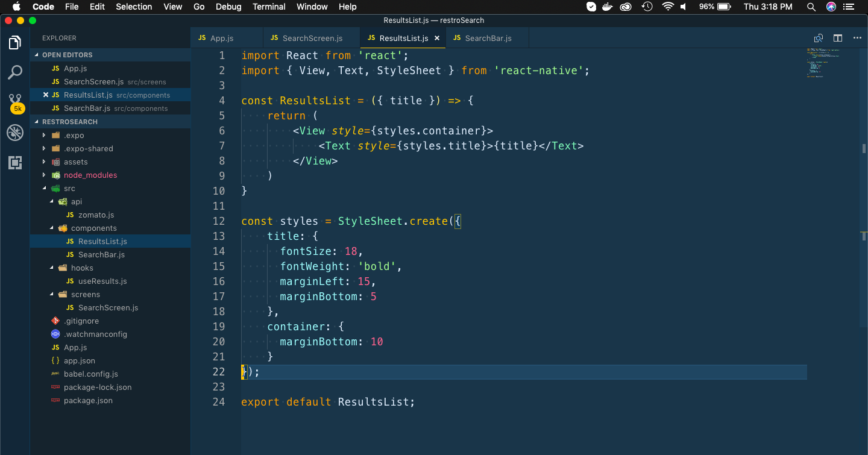Screen dimensions: 868x455
Task: Collapse the api folder
Action: 51,201
